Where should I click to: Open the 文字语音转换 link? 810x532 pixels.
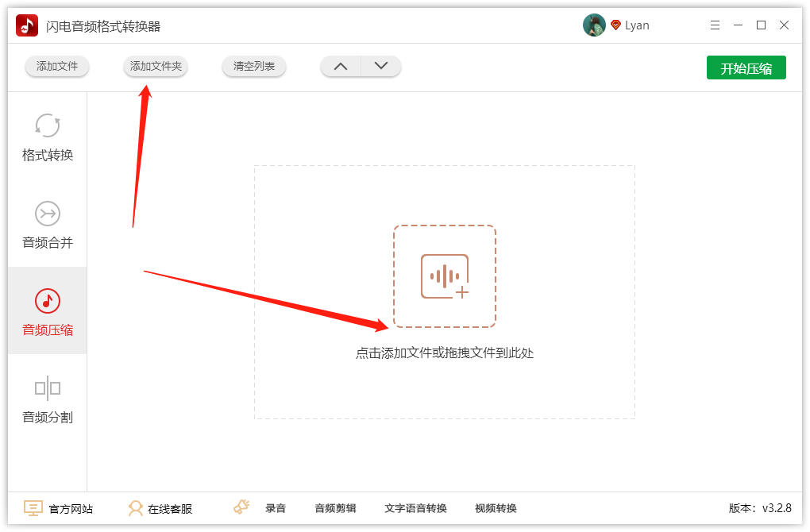pos(415,508)
